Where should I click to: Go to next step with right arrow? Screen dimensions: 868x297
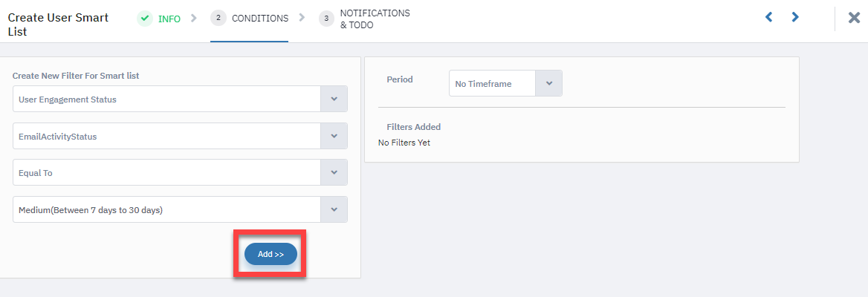click(x=795, y=17)
